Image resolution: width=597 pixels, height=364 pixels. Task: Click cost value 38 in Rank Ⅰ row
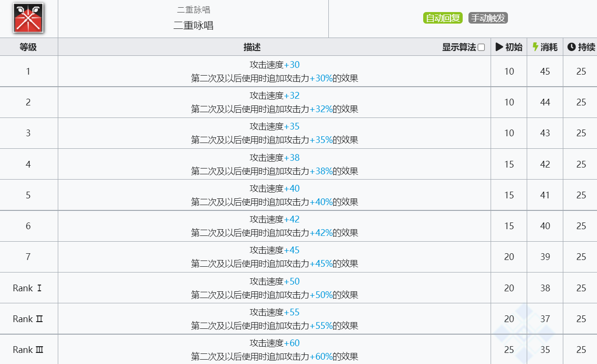coord(545,288)
